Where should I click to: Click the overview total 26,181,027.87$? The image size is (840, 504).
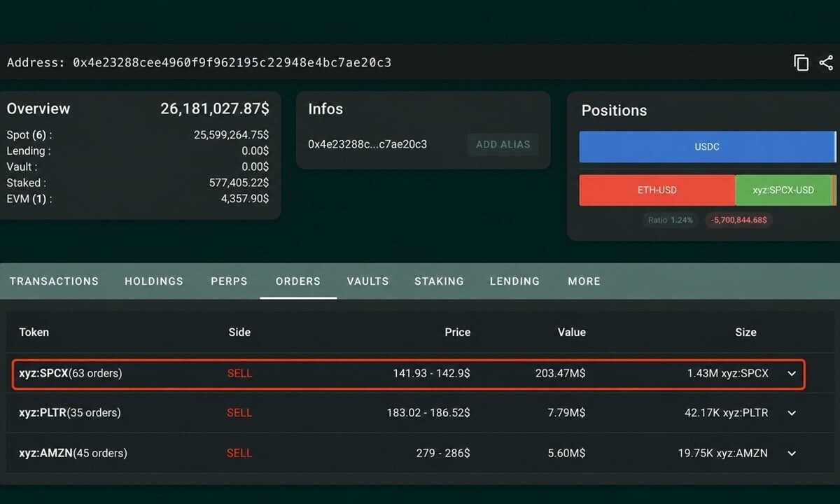[215, 108]
